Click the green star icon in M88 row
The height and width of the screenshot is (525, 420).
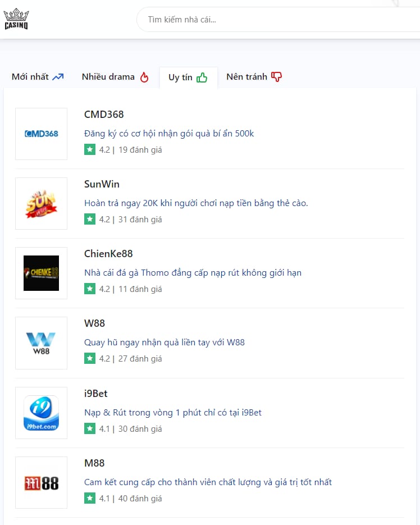coord(90,498)
